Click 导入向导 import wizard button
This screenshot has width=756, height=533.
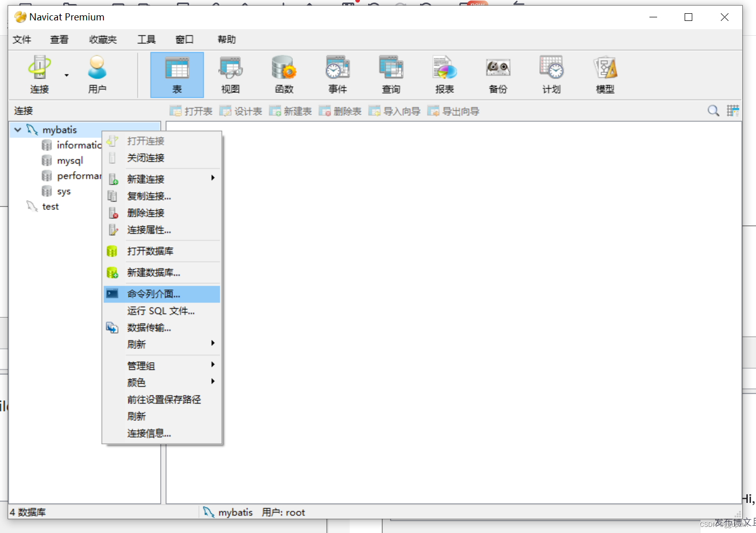coord(395,111)
